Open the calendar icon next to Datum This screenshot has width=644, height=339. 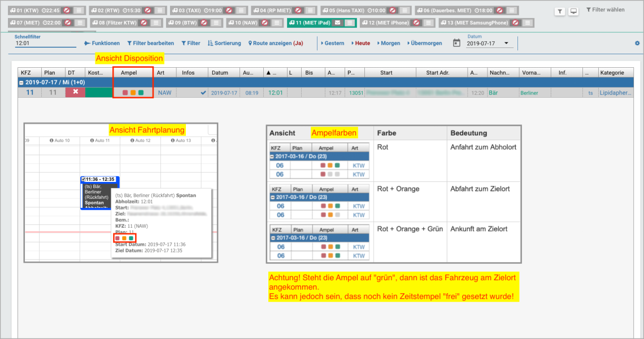pos(456,43)
